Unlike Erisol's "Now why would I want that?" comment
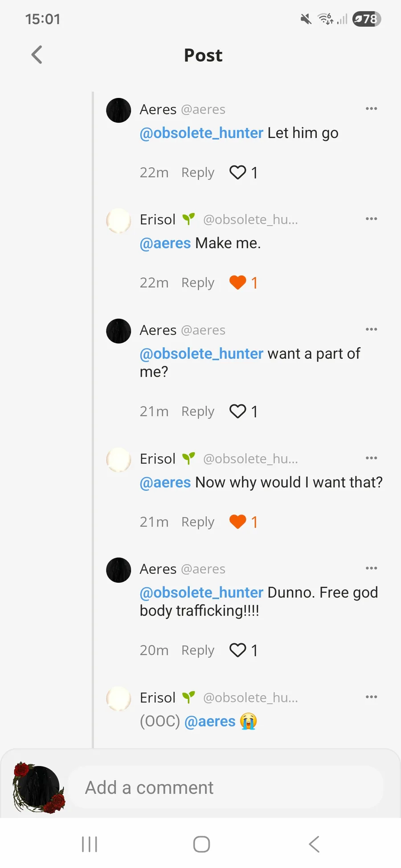The image size is (401, 868). (x=237, y=522)
